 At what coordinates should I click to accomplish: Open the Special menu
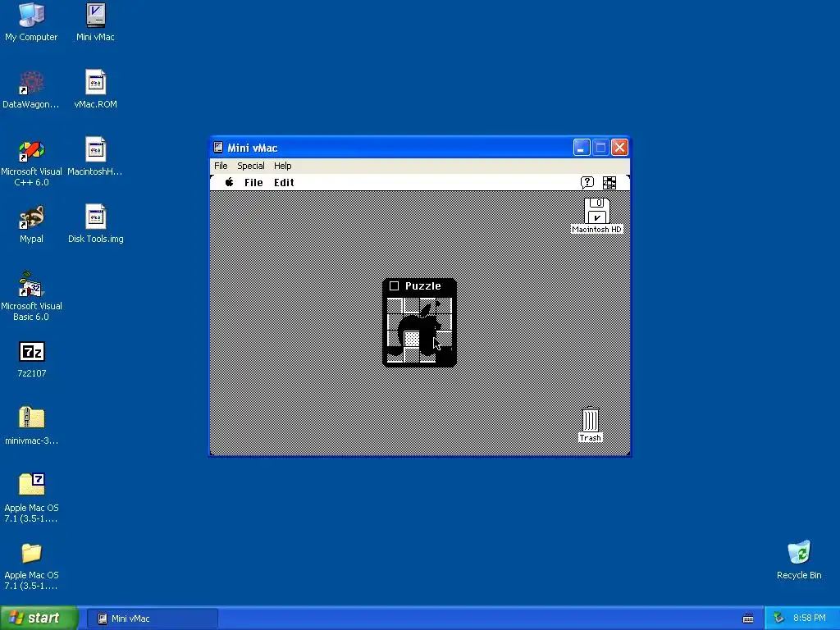(251, 166)
